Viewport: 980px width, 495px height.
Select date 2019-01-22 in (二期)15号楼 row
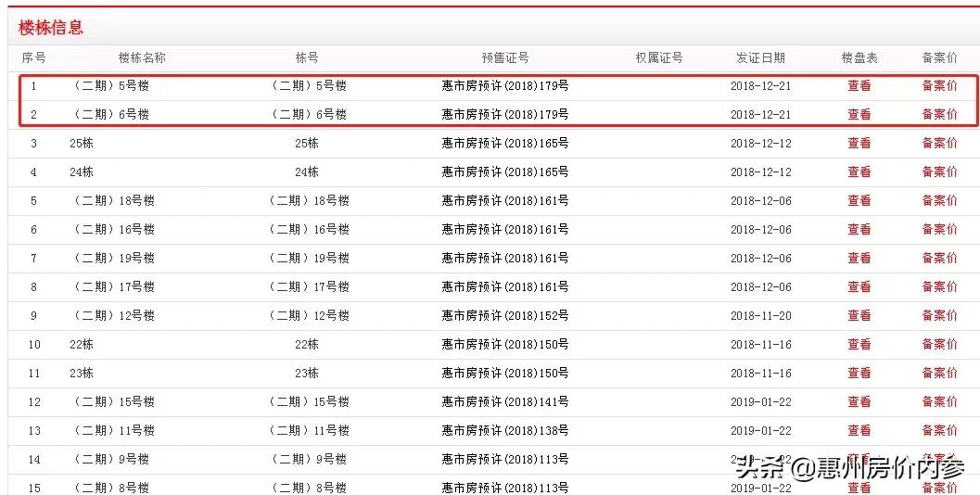pos(760,402)
